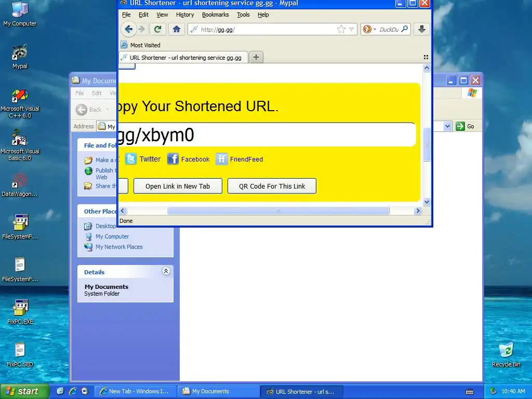Open My Computer desktop icon

(x=20, y=14)
